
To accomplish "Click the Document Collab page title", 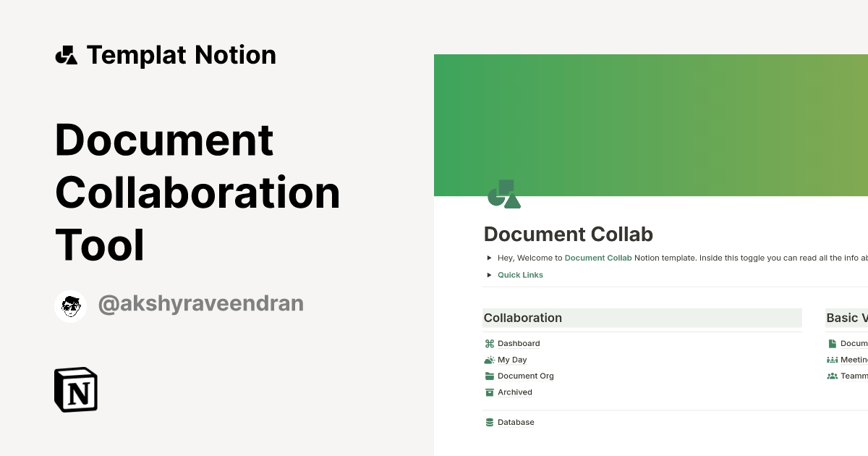I will point(569,235).
